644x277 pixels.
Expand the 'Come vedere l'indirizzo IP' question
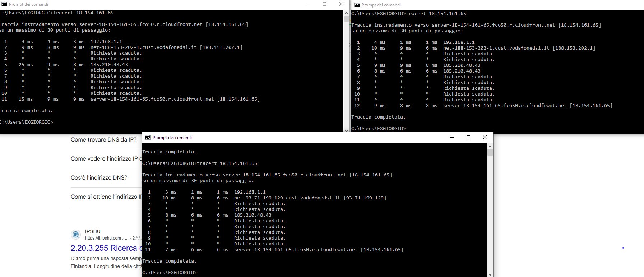[x=106, y=159]
